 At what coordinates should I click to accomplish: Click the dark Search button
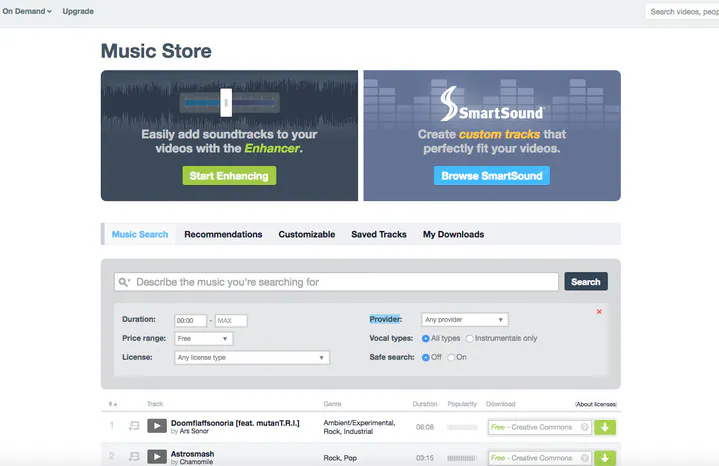[x=586, y=282]
